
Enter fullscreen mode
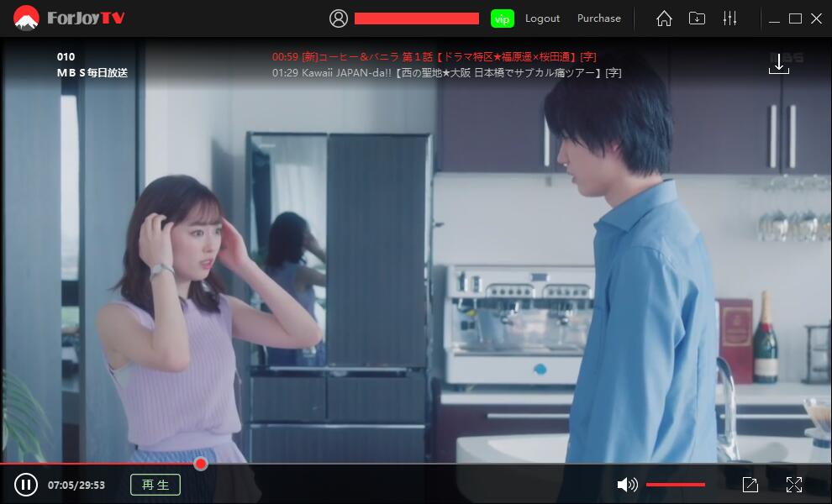coord(794,485)
